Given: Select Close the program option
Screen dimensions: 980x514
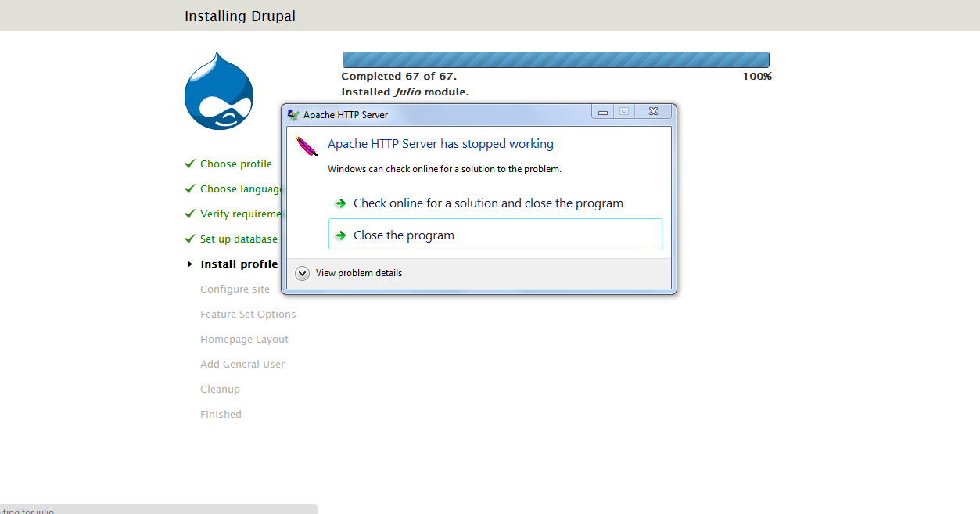Looking at the screenshot, I should (495, 235).
